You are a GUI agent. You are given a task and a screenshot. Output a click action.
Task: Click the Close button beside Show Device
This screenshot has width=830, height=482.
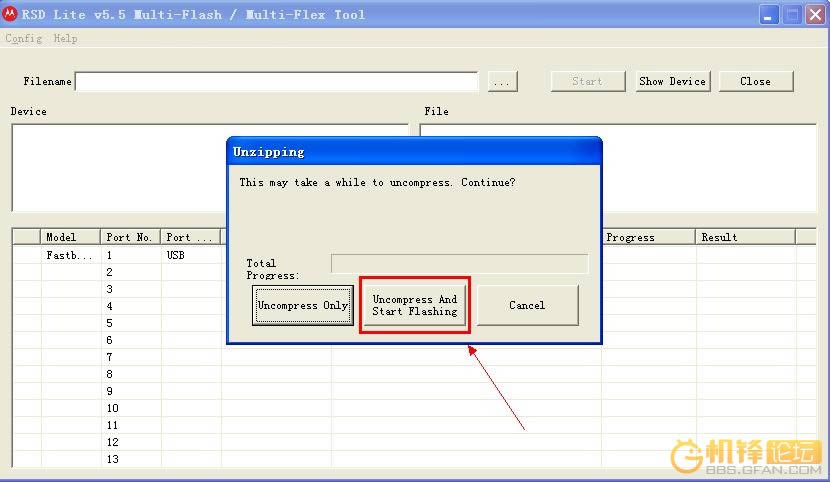(x=755, y=81)
